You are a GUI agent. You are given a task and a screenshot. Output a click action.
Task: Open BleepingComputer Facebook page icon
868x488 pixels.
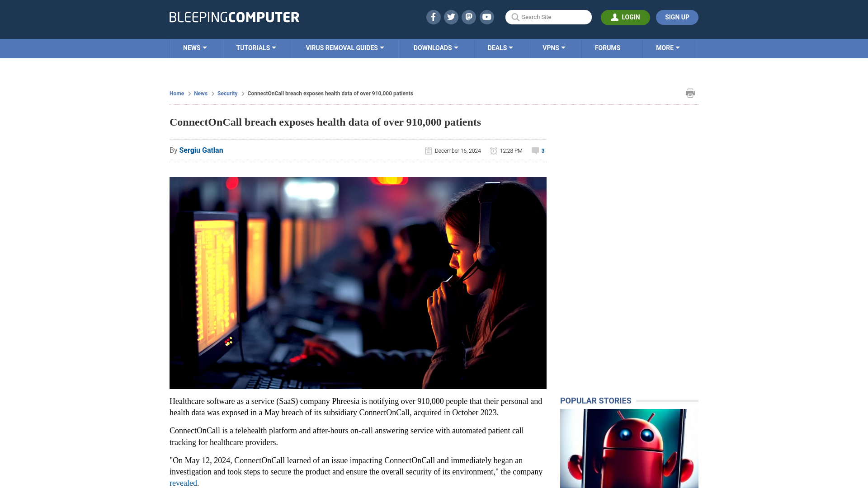433,17
